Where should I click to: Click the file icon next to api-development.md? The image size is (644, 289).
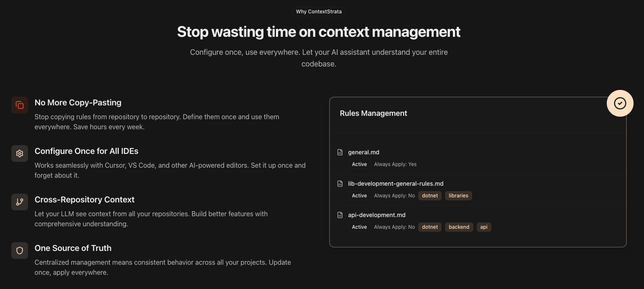coord(340,215)
